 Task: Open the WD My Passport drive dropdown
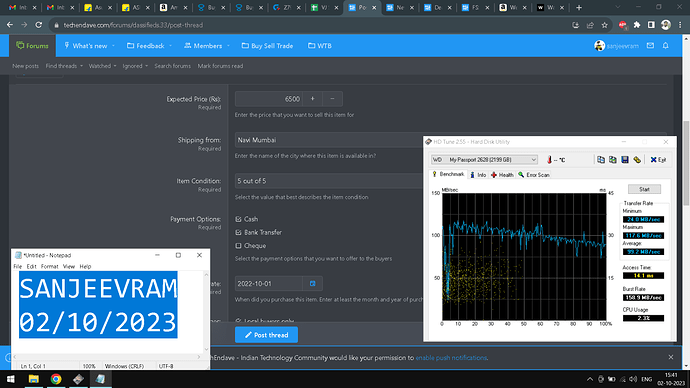pos(484,160)
